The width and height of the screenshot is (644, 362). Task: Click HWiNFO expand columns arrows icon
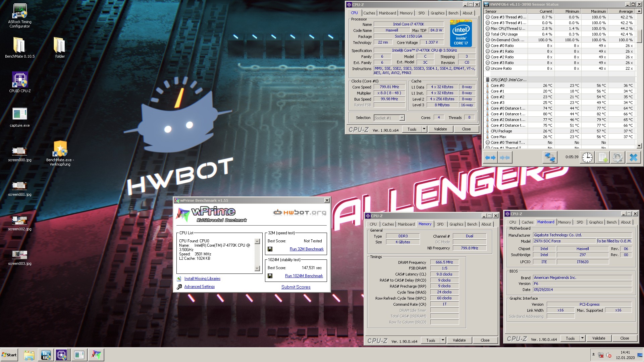pos(490,158)
